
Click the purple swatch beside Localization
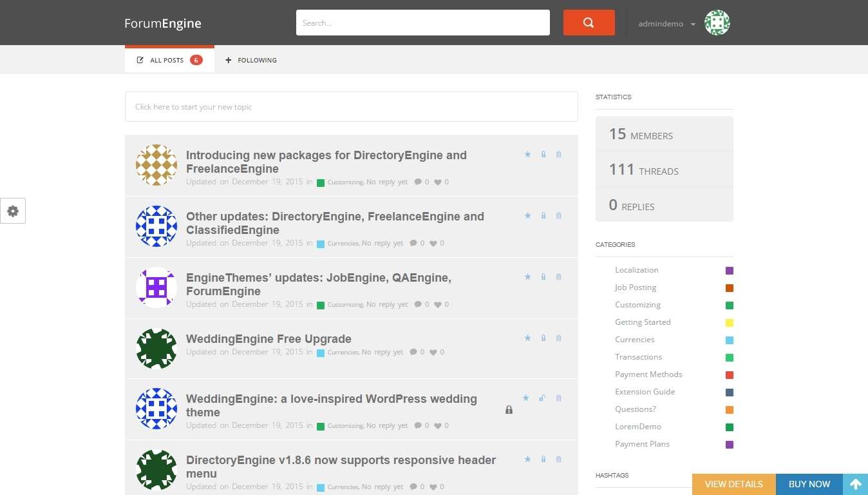click(x=729, y=271)
